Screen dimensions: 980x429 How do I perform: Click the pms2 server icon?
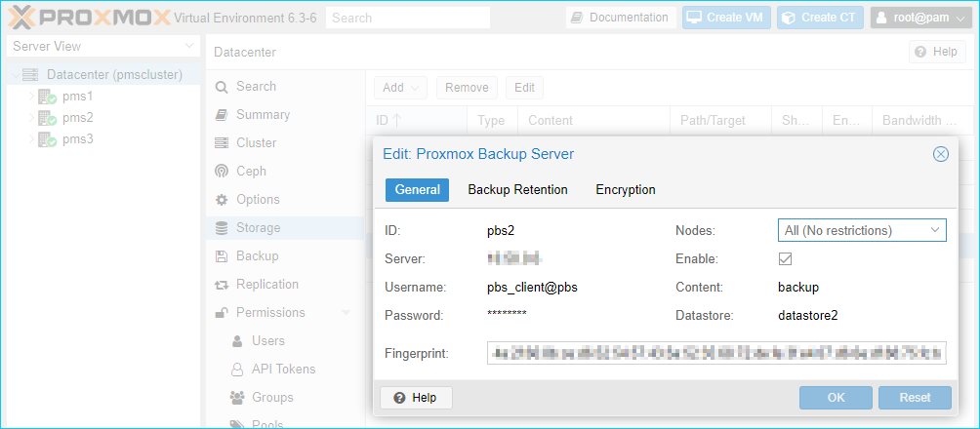pos(47,117)
